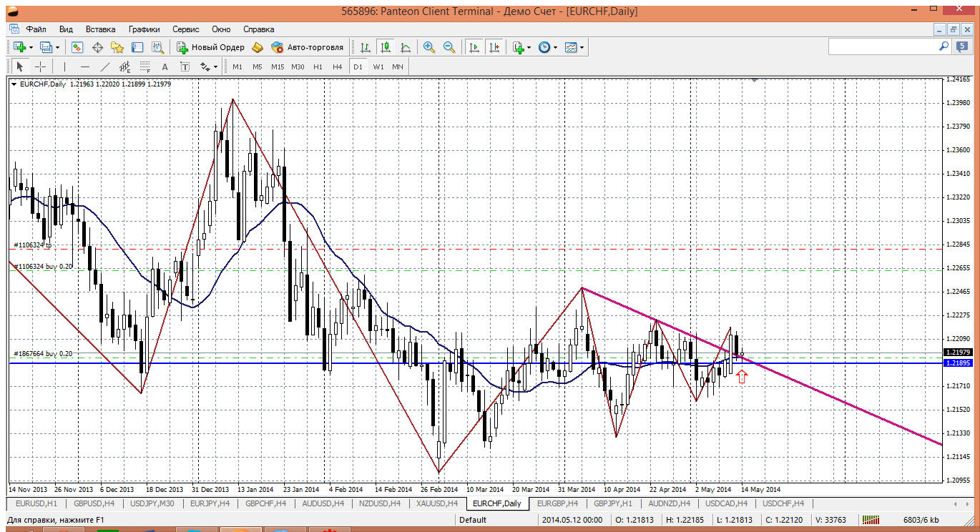The height and width of the screenshot is (532, 980).
Task: Zoom in on the chart
Action: tap(429, 47)
